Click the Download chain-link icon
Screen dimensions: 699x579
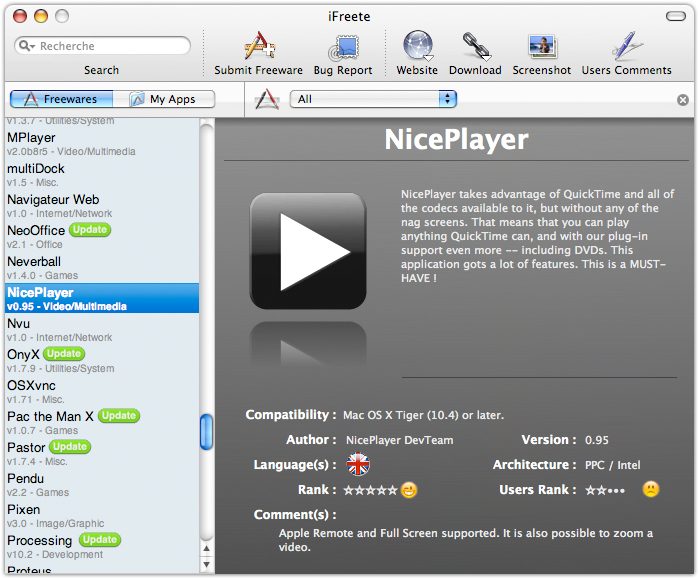[476, 46]
